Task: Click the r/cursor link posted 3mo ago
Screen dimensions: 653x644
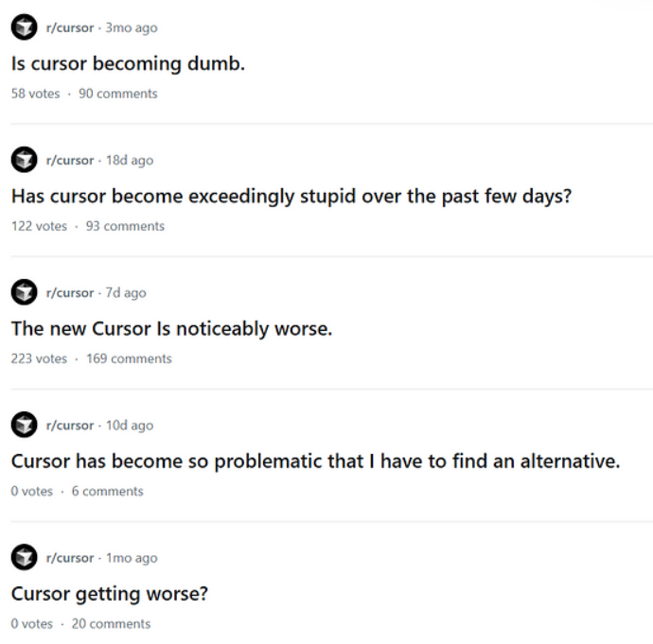Action: (x=70, y=28)
